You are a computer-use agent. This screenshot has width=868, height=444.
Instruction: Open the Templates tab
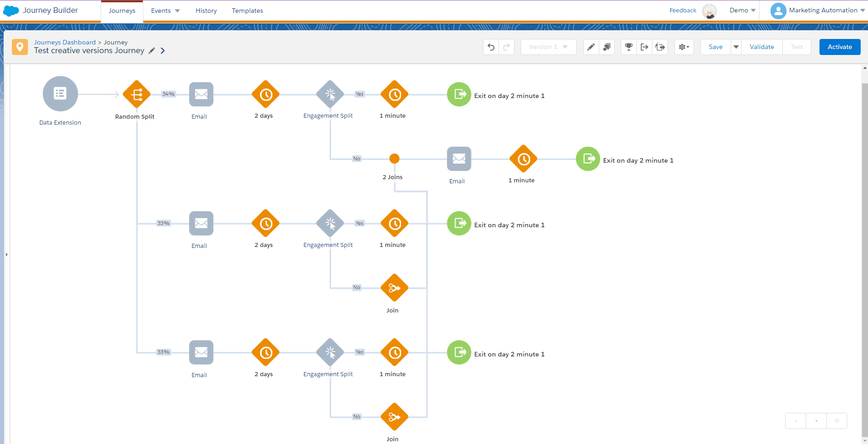click(247, 11)
